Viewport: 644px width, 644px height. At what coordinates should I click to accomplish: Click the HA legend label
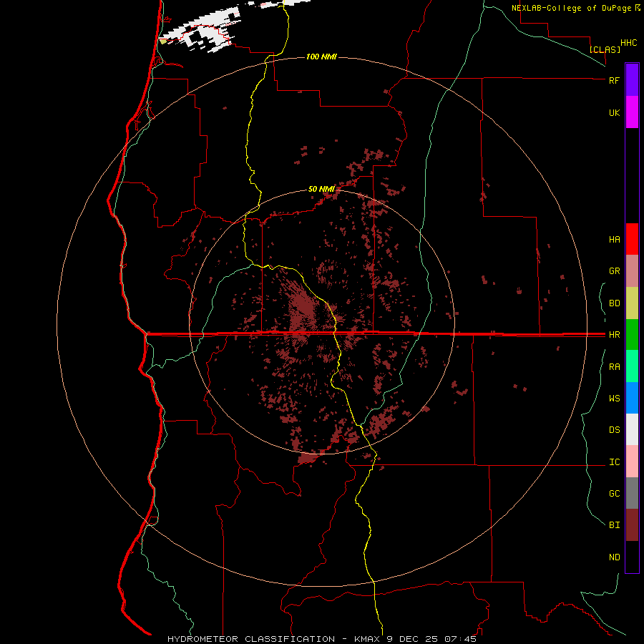[615, 240]
